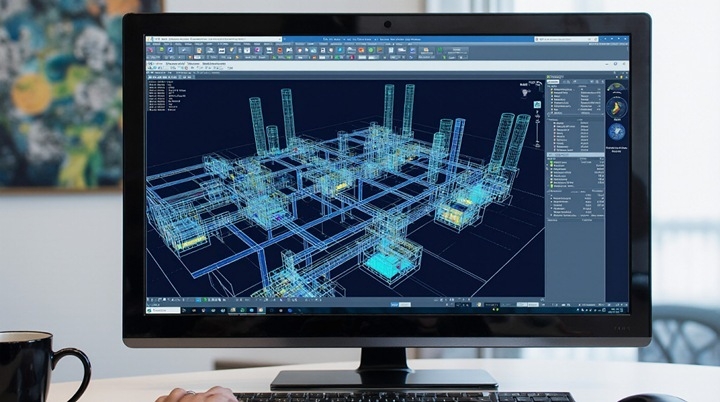Select the purple circular icon in the main toolbar
Image resolution: width=720 pixels, height=402 pixels.
(257, 50)
